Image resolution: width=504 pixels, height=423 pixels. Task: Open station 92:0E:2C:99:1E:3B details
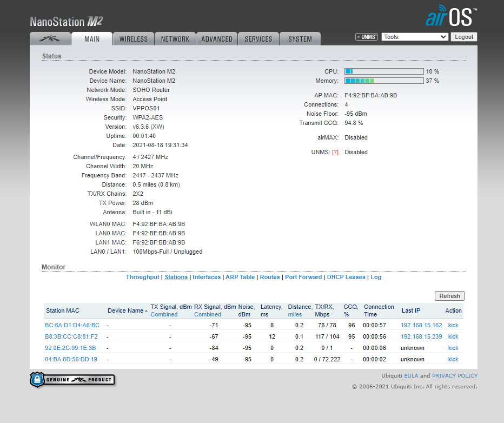[70, 348]
